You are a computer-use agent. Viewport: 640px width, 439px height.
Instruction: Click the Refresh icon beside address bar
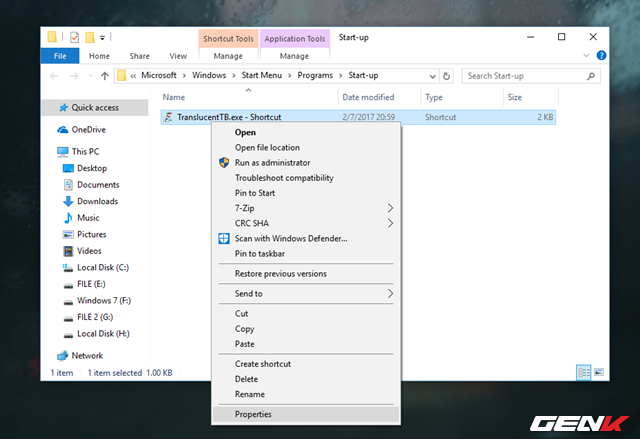click(x=446, y=75)
